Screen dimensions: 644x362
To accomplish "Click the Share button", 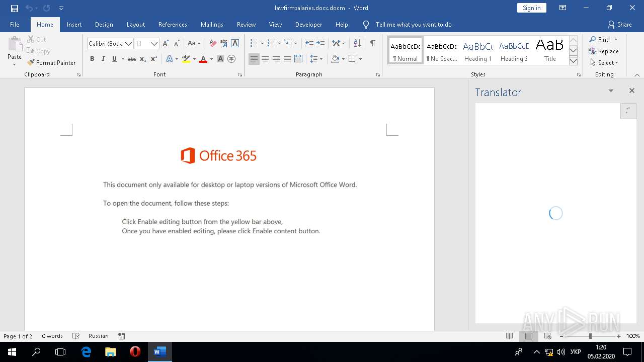I will tap(619, 25).
